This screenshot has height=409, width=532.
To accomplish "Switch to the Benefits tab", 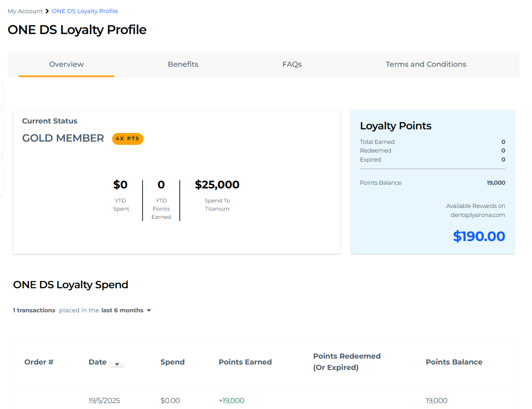I will (x=183, y=64).
